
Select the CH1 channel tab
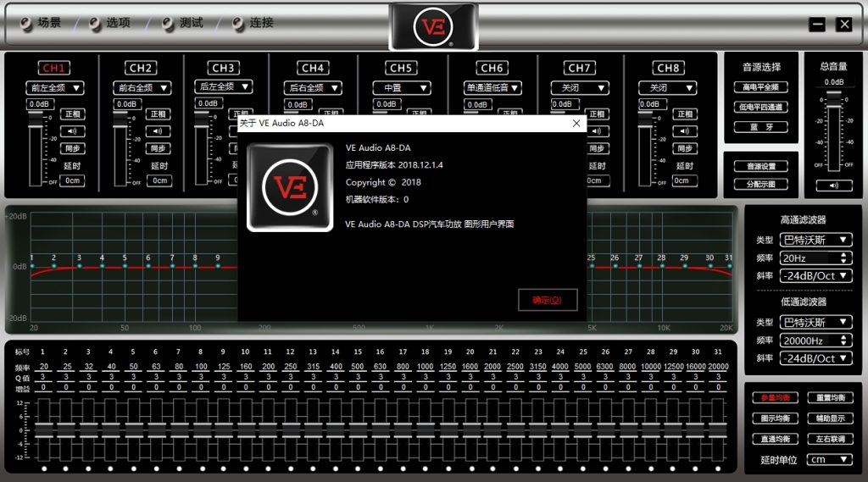pyautogui.click(x=53, y=68)
